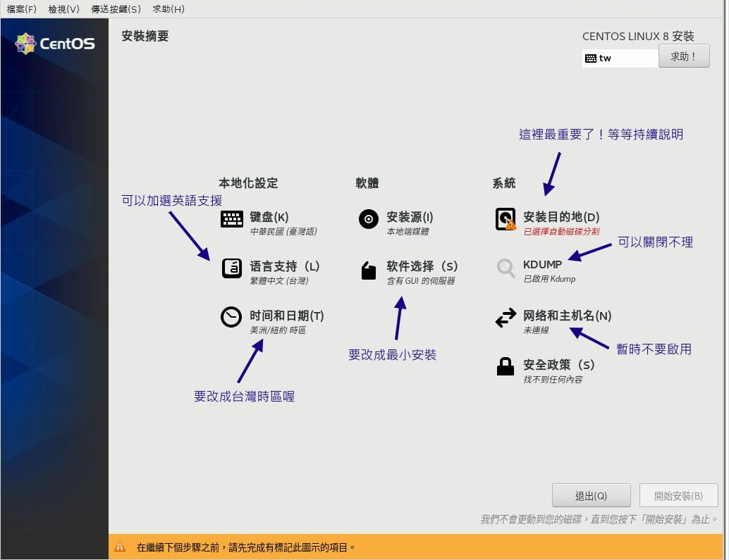Click the warning triangle in orange bar
The height and width of the screenshot is (560, 729).
point(120,547)
